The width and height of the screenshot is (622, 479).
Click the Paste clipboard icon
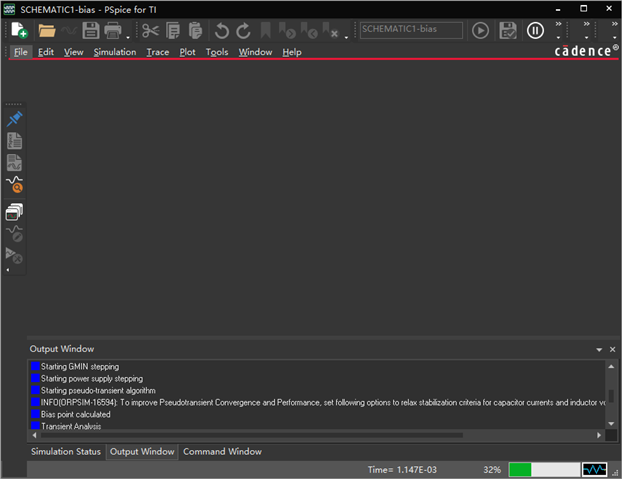pos(195,31)
